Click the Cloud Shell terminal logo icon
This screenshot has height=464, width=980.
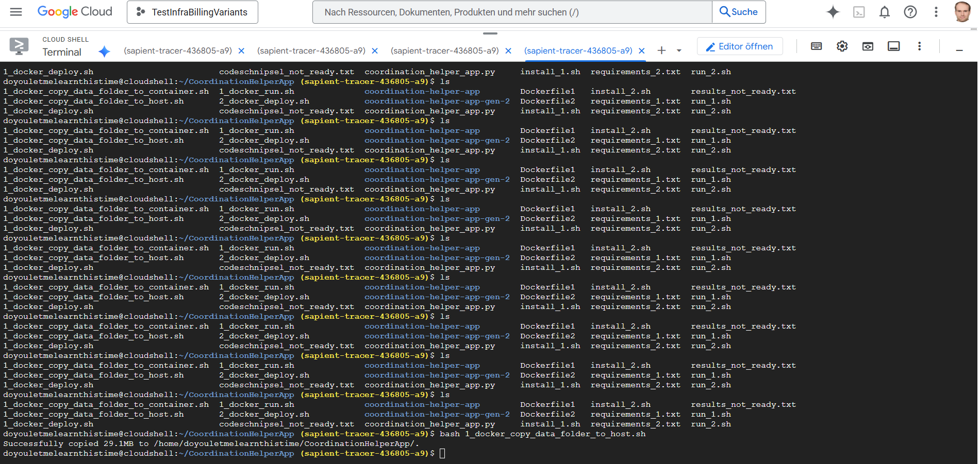(x=19, y=46)
